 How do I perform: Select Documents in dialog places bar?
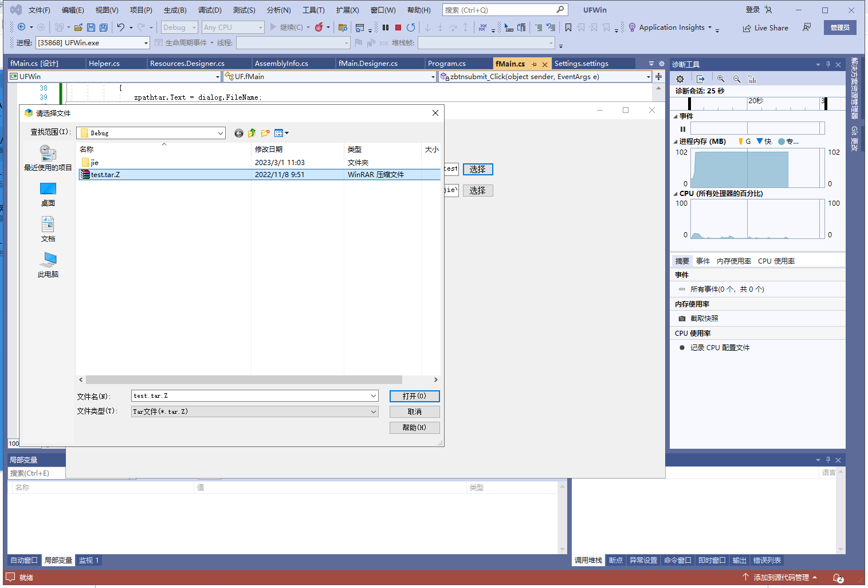(48, 229)
